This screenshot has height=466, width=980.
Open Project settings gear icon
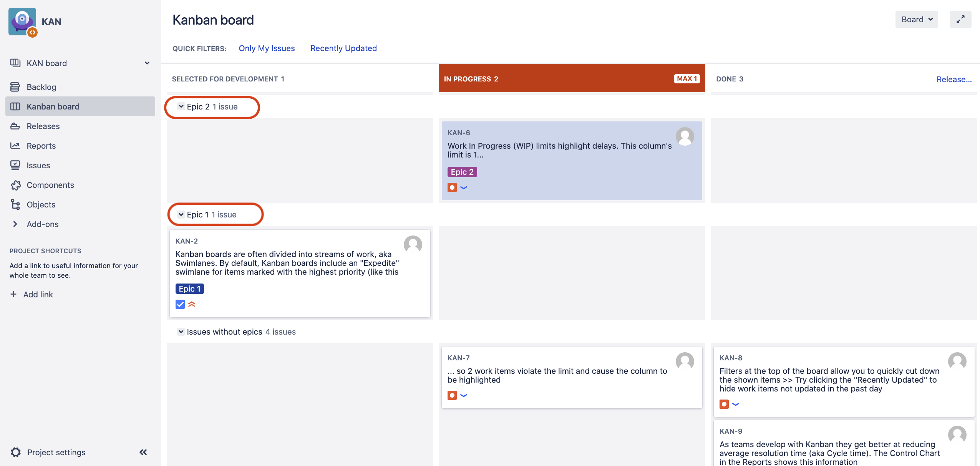[15, 452]
